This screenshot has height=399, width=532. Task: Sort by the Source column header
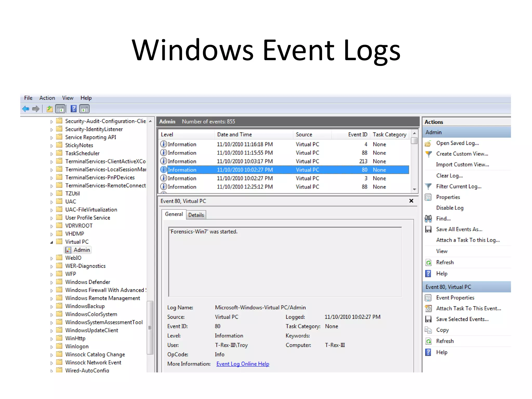(x=312, y=135)
